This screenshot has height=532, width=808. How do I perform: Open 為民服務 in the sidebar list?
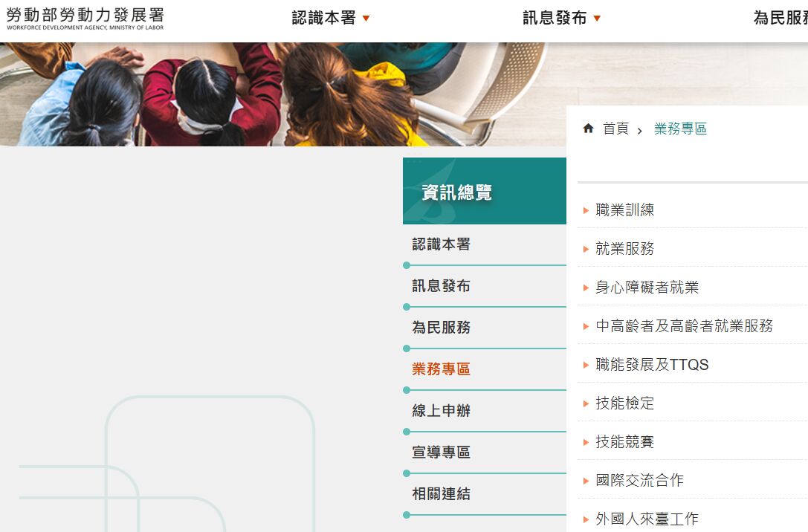442,328
